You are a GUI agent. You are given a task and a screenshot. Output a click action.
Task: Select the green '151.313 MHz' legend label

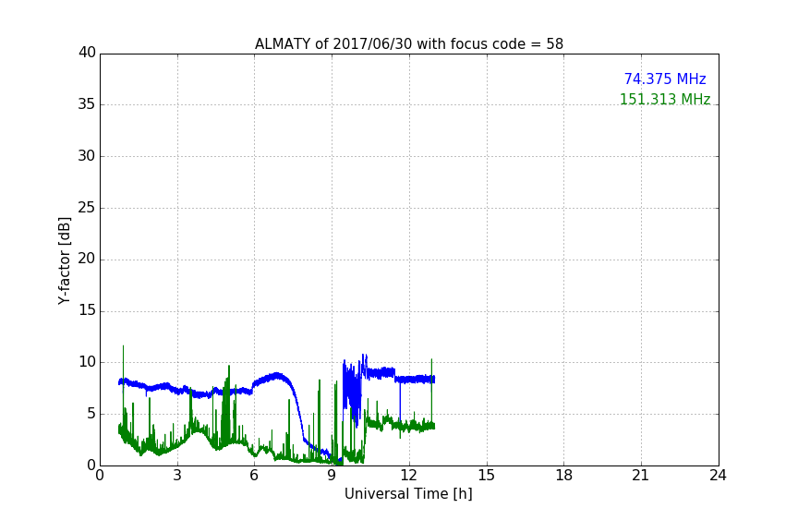pos(665,99)
